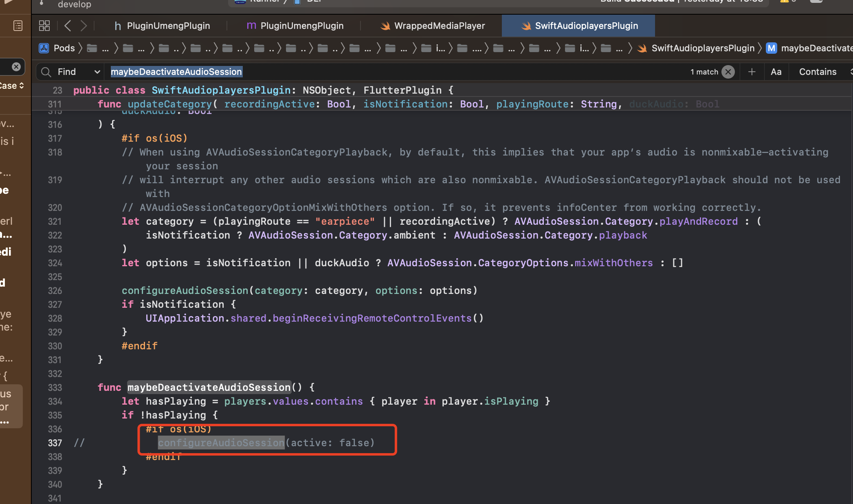Click the Swift icon on the SwiftAudioplayersPlugin tab

[525, 25]
